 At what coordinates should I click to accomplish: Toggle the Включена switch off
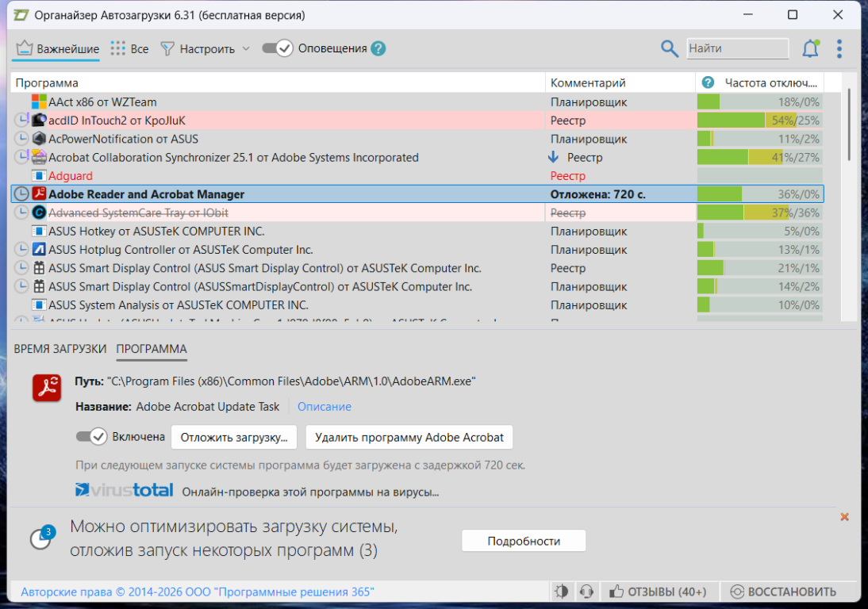91,437
